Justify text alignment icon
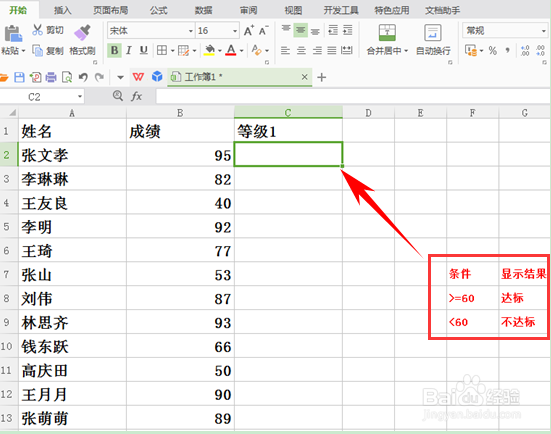This screenshot has height=434, width=551. 332,51
